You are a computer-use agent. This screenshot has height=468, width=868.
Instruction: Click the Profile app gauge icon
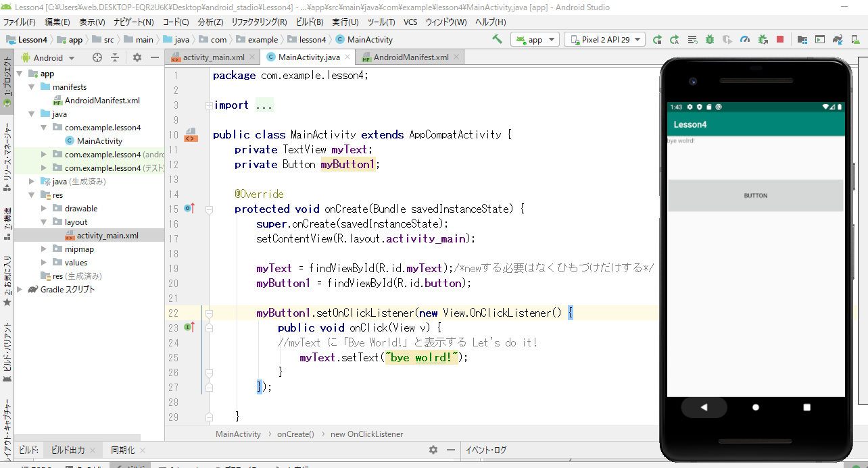(x=745, y=39)
